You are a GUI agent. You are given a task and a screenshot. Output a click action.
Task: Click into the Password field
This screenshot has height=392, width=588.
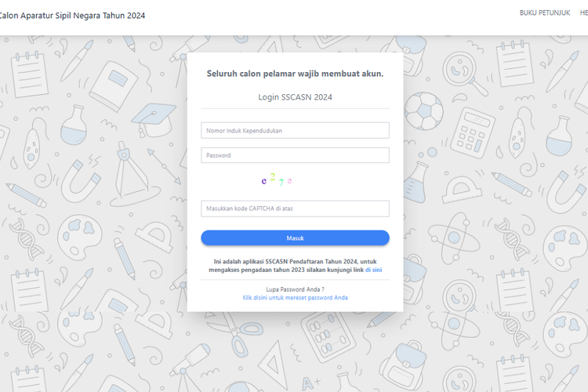pos(295,155)
